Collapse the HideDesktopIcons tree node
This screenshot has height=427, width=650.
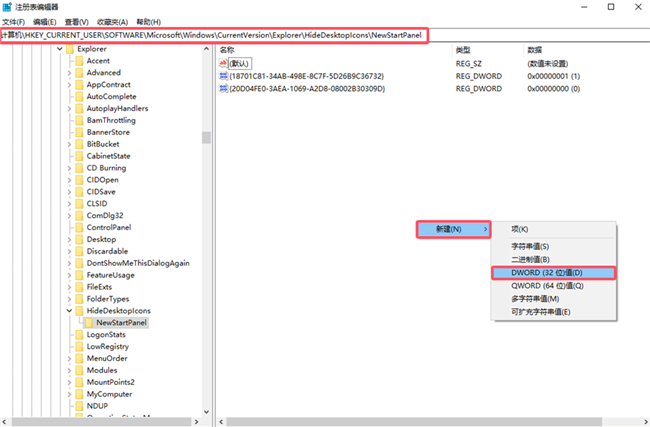pyautogui.click(x=68, y=311)
